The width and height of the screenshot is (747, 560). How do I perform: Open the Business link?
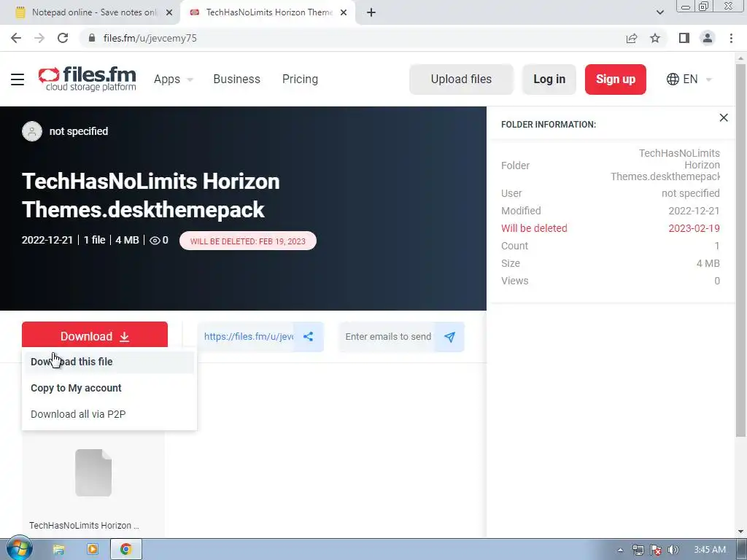(237, 79)
